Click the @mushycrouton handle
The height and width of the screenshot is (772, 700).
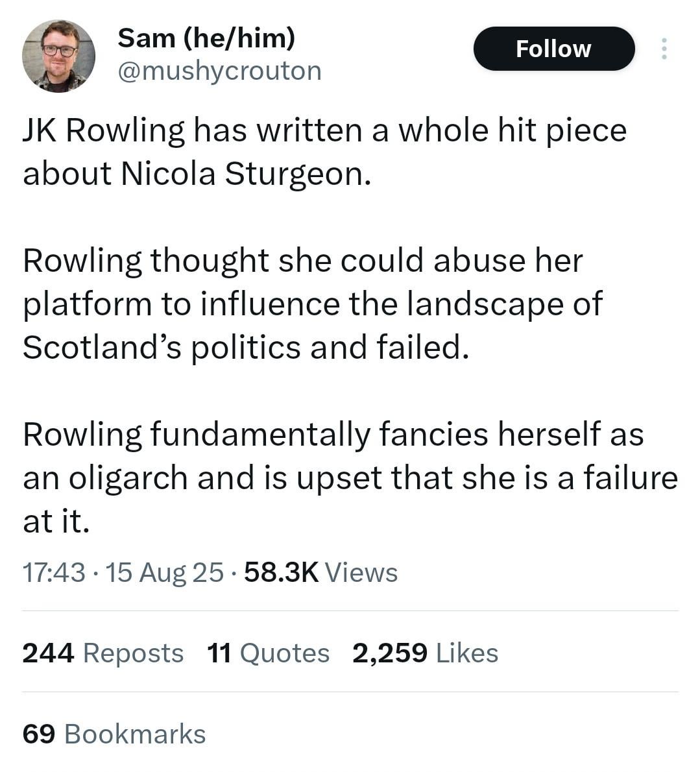click(x=219, y=71)
